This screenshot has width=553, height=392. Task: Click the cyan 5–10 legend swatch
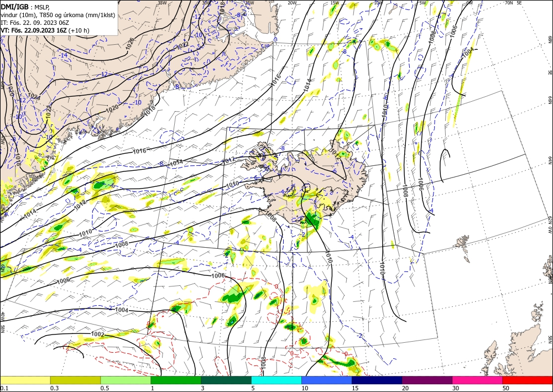pyautogui.click(x=276, y=380)
